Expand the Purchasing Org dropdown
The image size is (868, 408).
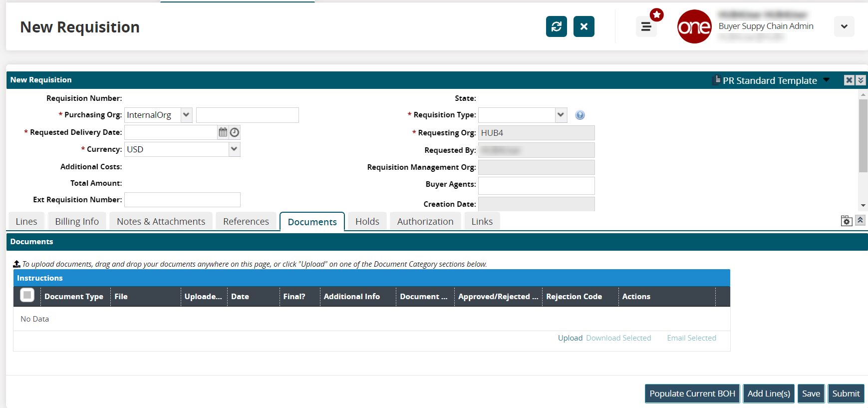pos(186,115)
